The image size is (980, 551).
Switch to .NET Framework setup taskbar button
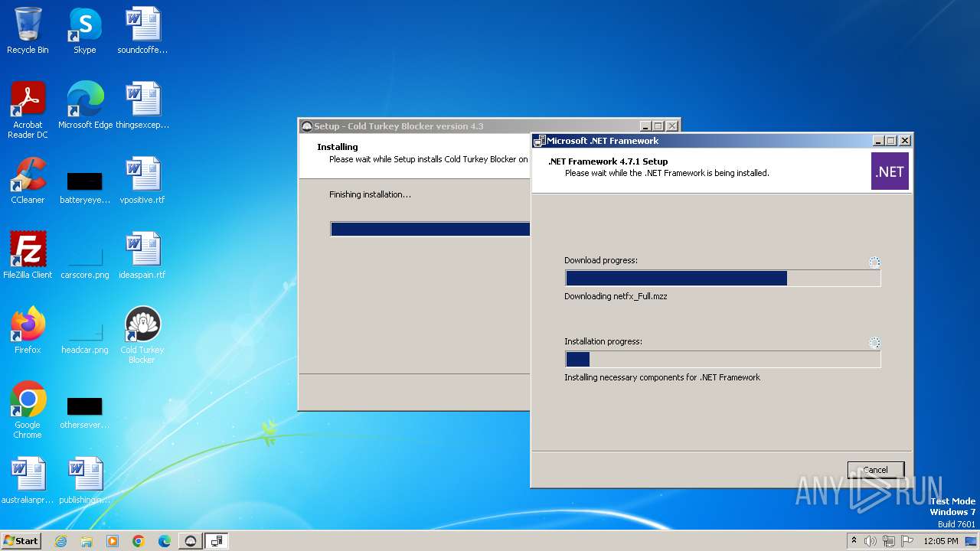tap(217, 541)
